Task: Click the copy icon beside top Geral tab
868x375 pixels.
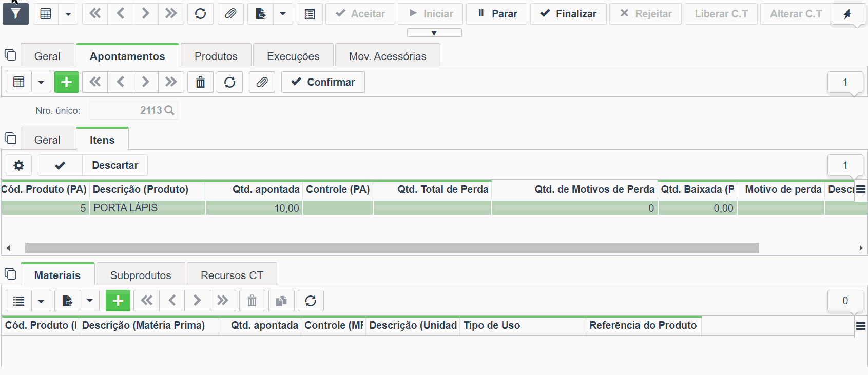Action: (10, 54)
